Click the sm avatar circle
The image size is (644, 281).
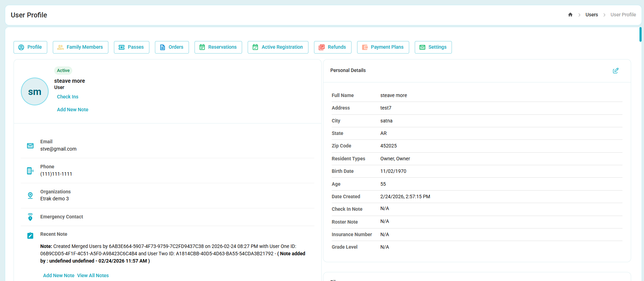coord(35,91)
